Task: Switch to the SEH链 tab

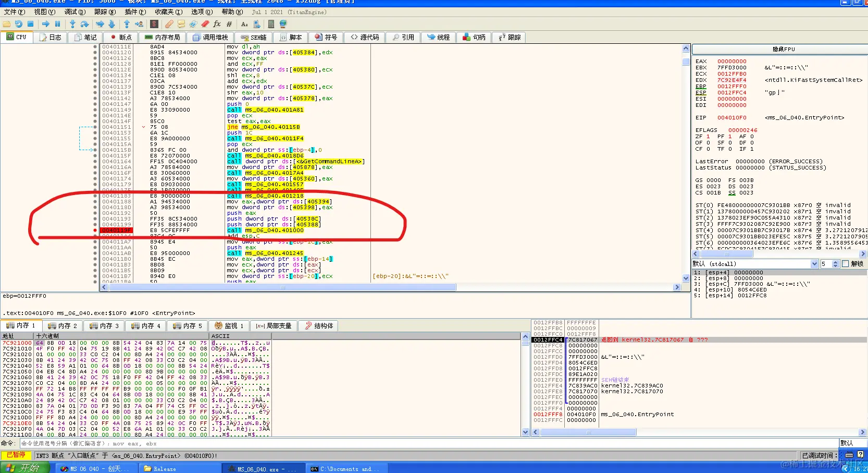Action: pyautogui.click(x=254, y=38)
